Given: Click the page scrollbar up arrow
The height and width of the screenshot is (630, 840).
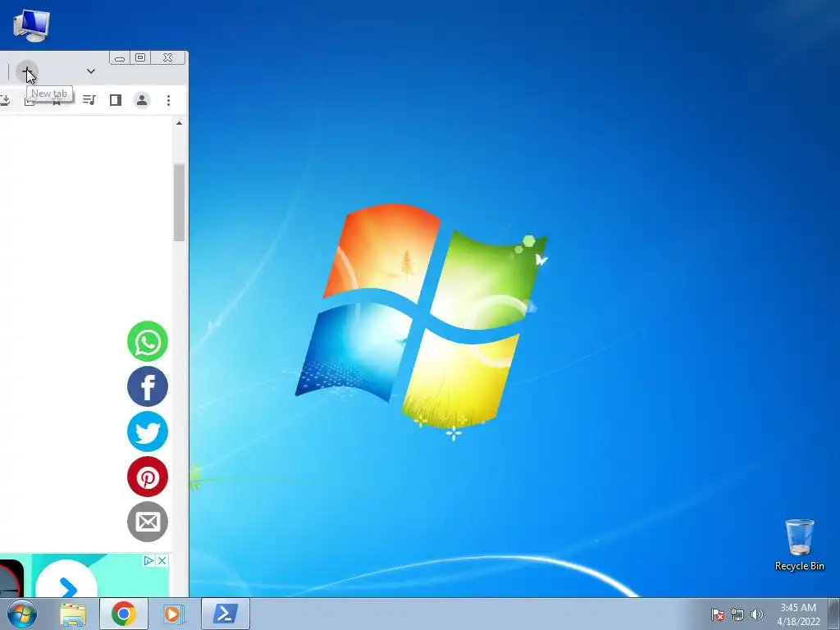Looking at the screenshot, I should (x=179, y=123).
